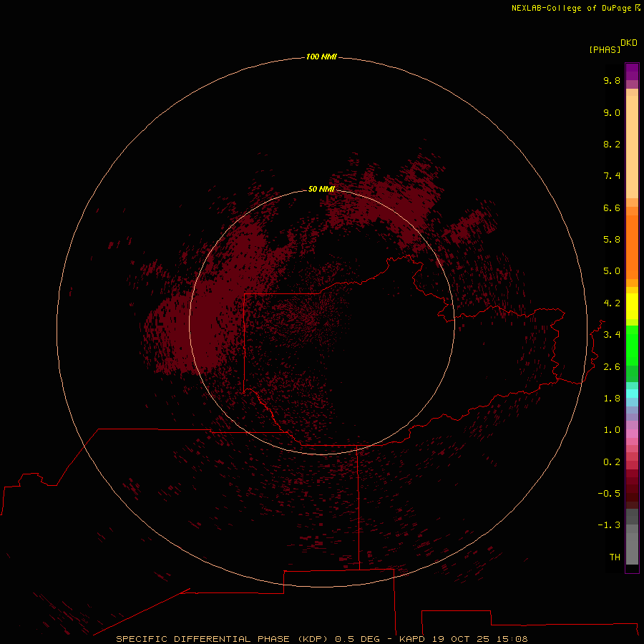
Task: Click the SPECIFIC DIFFERENTIAL PHASE (KDP) title text
Action: [x=223, y=639]
